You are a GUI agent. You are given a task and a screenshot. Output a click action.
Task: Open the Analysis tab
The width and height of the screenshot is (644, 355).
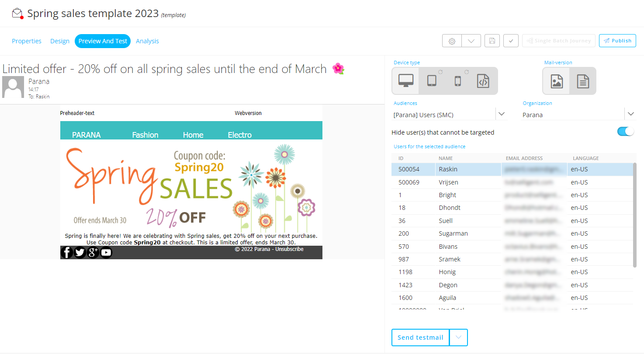pyautogui.click(x=147, y=41)
